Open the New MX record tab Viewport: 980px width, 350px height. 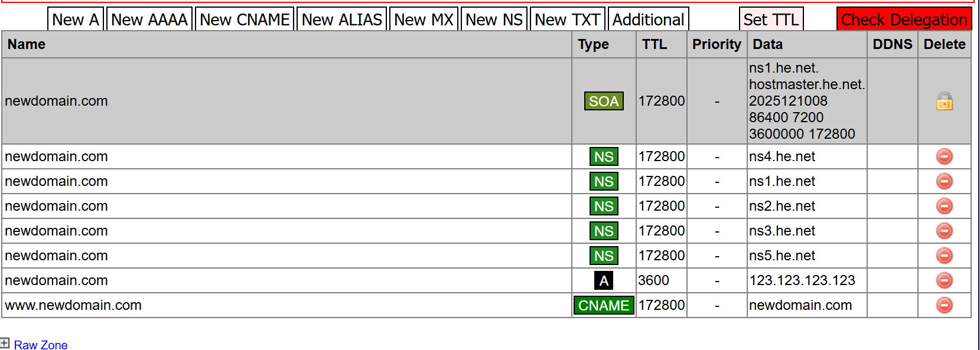[424, 19]
